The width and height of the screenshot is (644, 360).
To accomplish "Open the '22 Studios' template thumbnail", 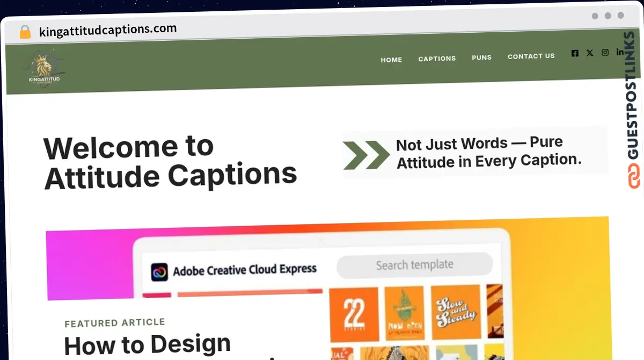I will tap(354, 313).
